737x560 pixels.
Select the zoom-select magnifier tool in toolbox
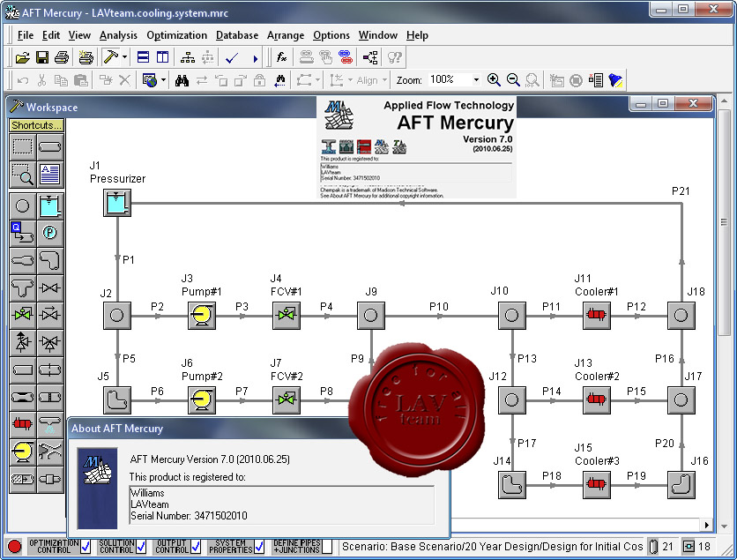pos(23,174)
